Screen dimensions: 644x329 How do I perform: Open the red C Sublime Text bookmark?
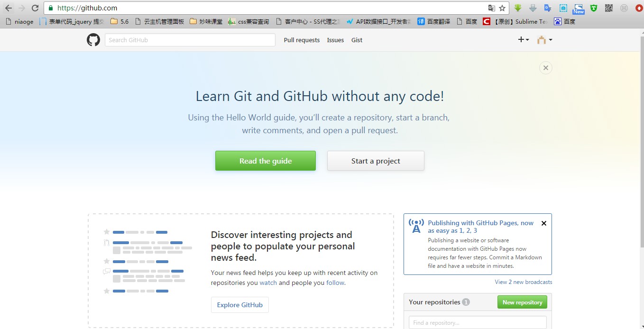point(515,21)
